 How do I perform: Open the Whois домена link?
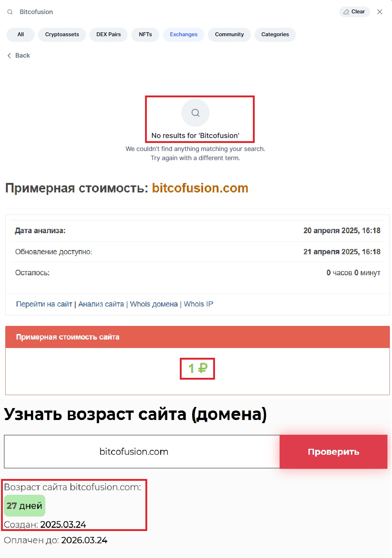click(154, 304)
